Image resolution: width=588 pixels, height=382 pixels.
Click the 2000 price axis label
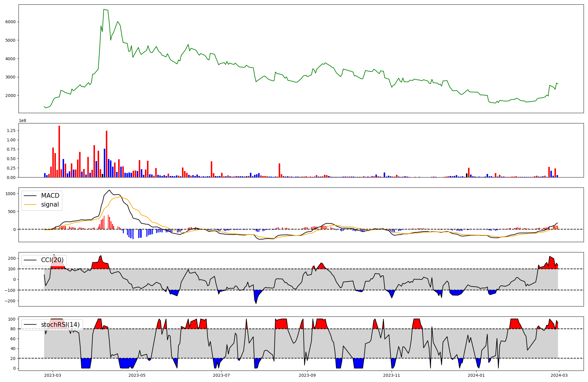click(11, 95)
